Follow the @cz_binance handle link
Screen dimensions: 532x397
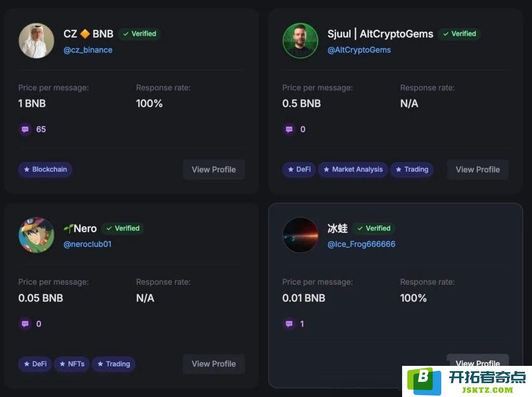coord(88,50)
